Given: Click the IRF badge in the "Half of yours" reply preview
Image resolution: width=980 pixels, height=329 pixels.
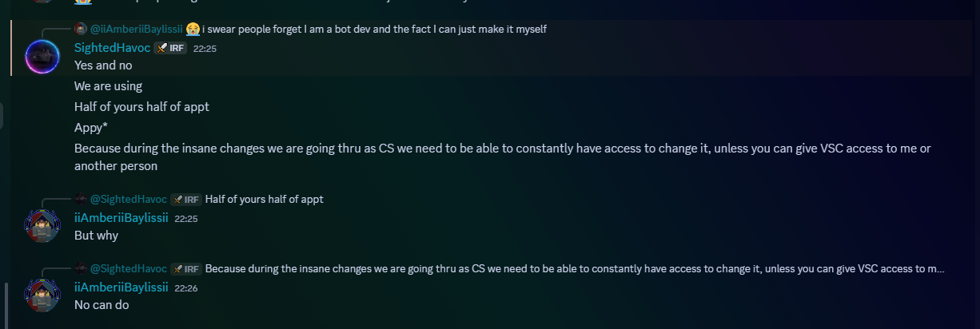Looking at the screenshot, I should click(186, 200).
